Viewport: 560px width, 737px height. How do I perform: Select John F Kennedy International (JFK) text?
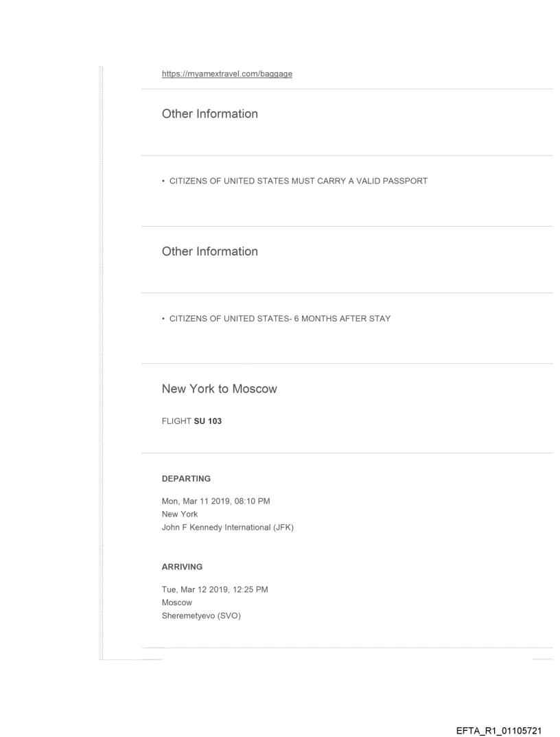228,527
